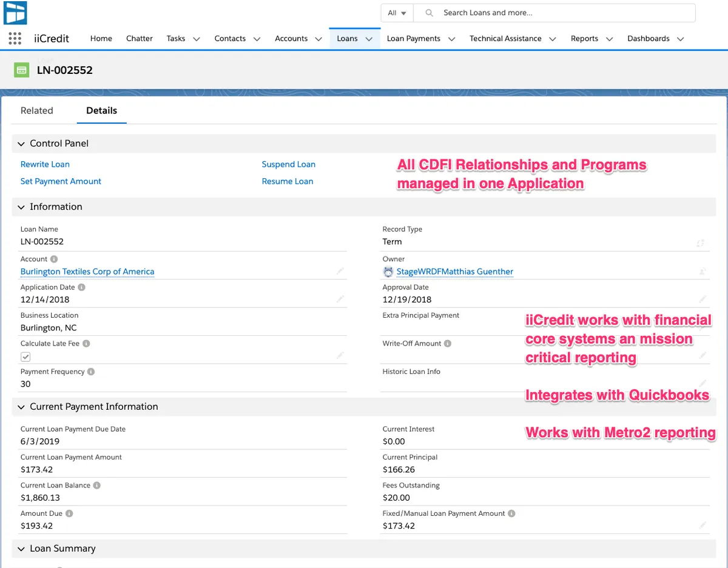
Task: Edit Calculate Late Fee with pencil icon
Action: click(340, 355)
